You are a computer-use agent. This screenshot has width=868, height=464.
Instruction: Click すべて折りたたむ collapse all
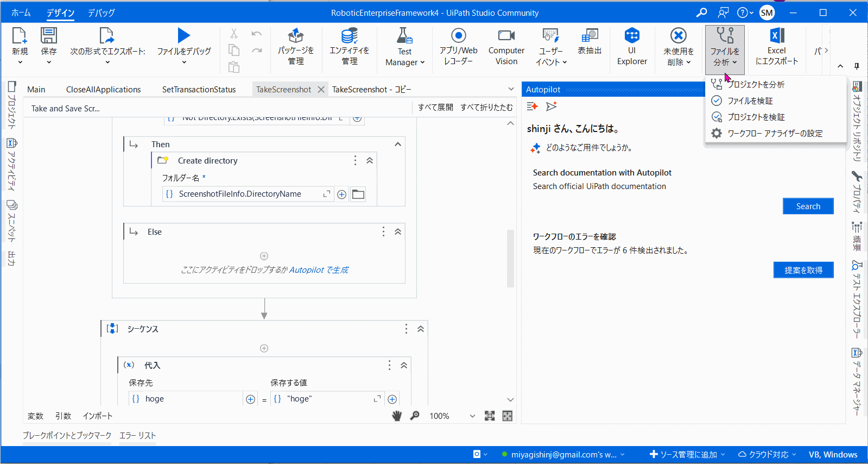pyautogui.click(x=486, y=108)
